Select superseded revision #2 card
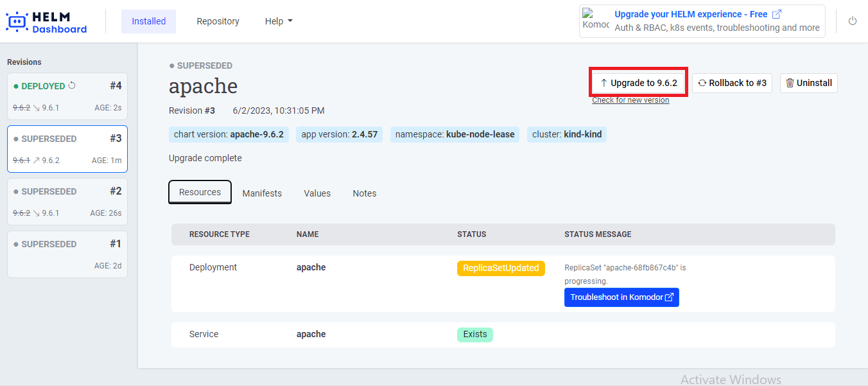Viewport: 868px width, 386px height. pos(67,201)
